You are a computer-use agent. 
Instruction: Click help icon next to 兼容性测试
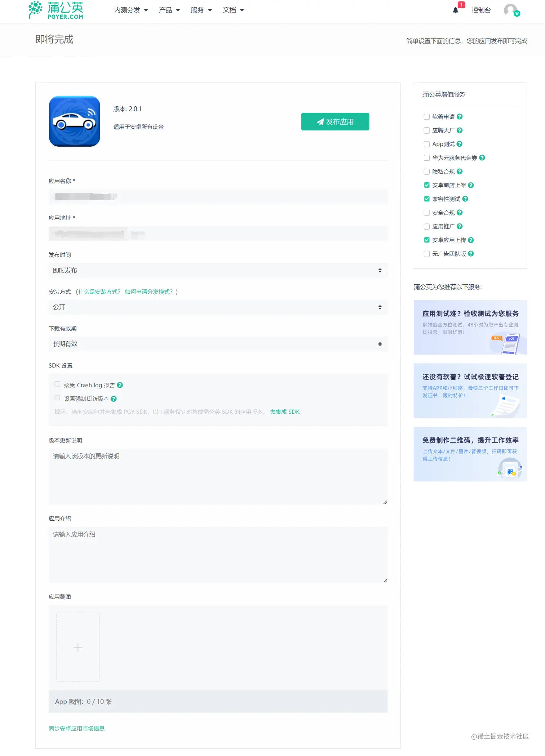coord(465,199)
